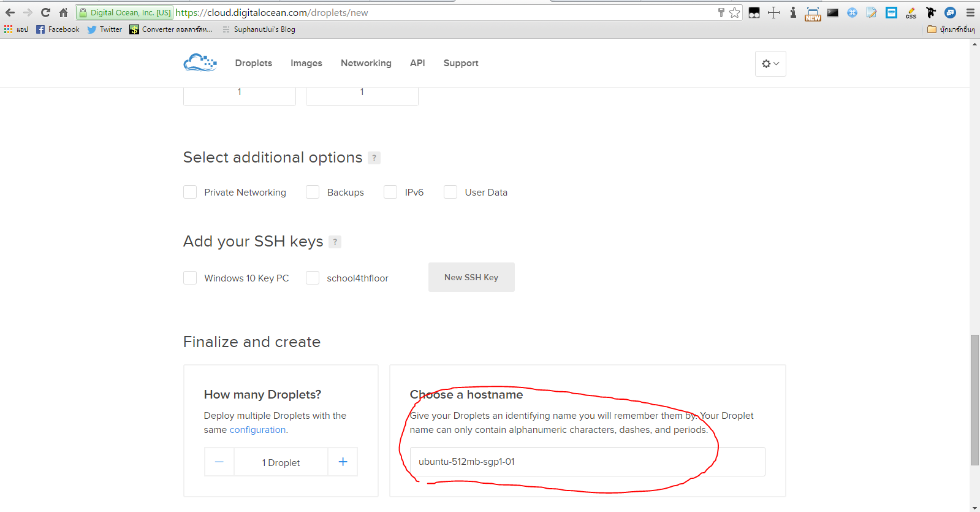Open the Apps grid shortcut in bookmarks bar
The width and height of the screenshot is (980, 512).
point(16,29)
